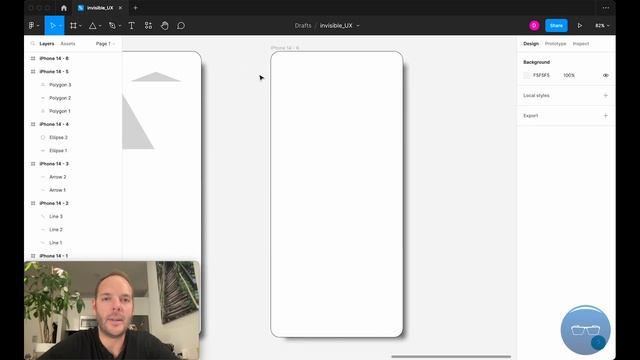
Task: Click frame icon of iPhone 14 - 6
Action: (x=33, y=58)
